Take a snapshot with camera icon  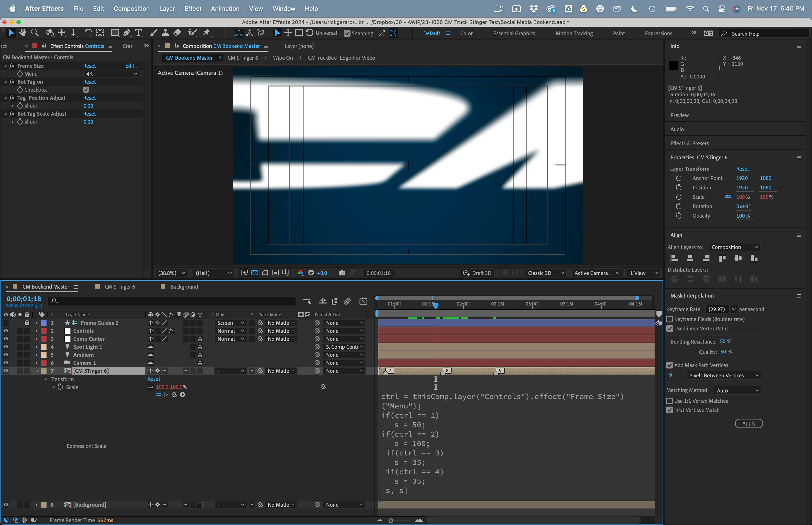point(342,273)
